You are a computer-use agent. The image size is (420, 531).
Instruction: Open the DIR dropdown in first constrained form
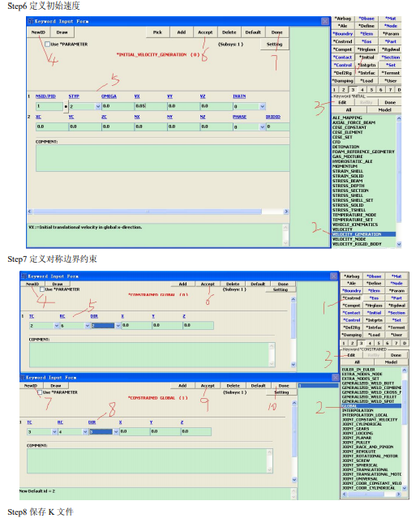pyautogui.click(x=118, y=325)
